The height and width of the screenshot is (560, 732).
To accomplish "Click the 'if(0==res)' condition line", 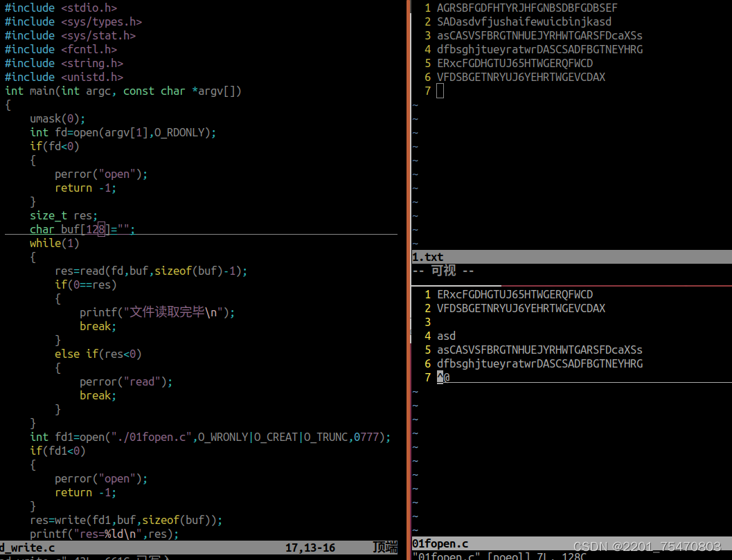I will click(86, 284).
